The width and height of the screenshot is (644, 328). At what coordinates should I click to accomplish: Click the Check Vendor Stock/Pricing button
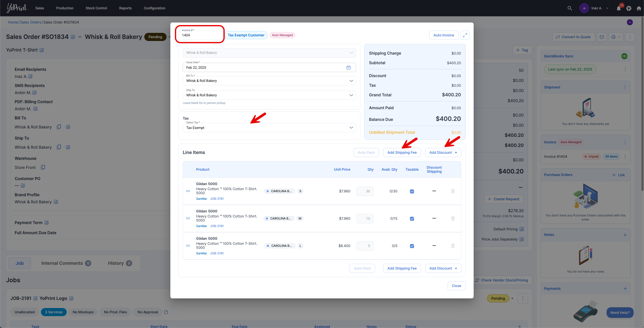[501, 280]
